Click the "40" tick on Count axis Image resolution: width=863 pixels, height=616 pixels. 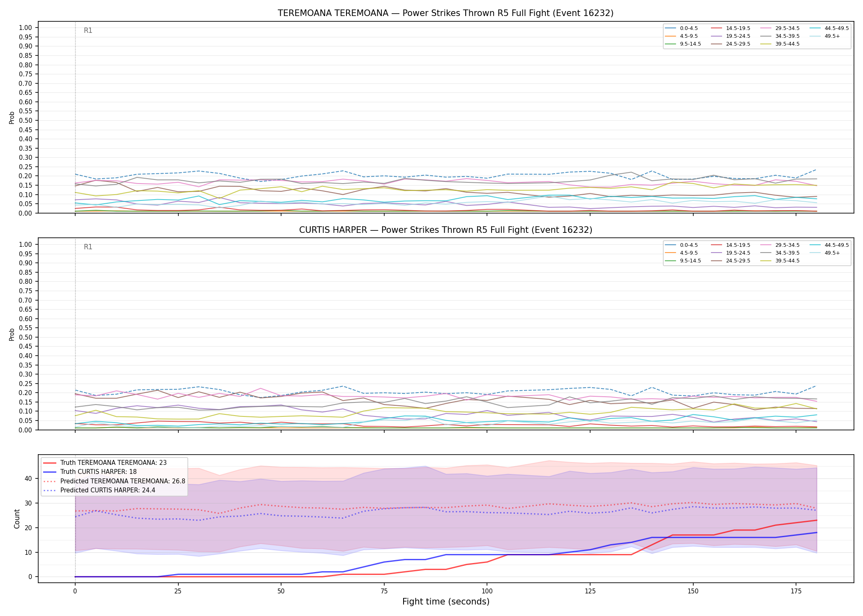pyautogui.click(x=28, y=478)
